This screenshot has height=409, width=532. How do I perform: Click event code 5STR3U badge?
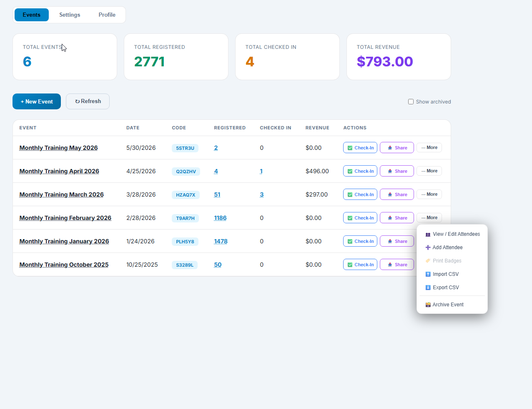coord(185,148)
